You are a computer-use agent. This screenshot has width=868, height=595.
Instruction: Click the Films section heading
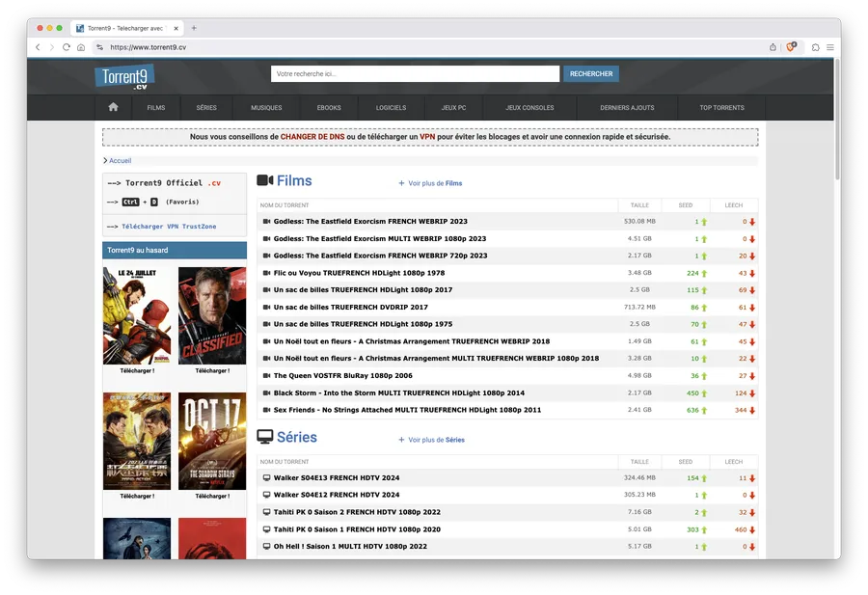294,180
